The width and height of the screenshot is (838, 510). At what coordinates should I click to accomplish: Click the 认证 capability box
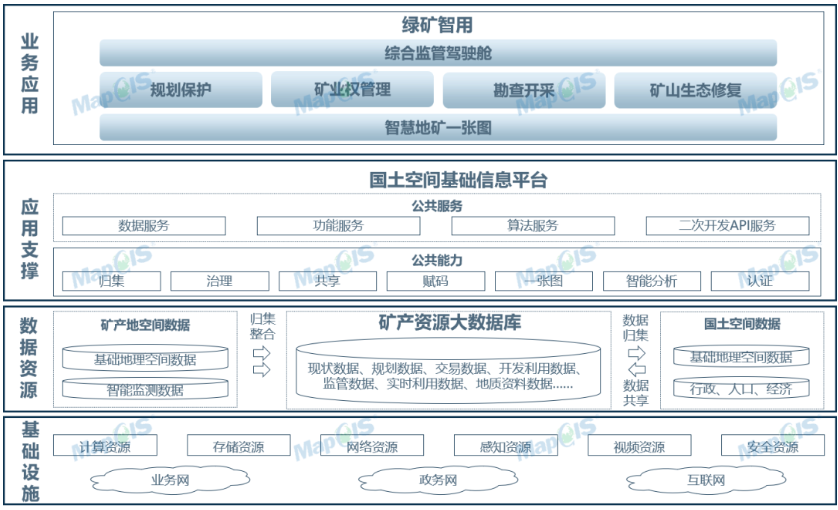[760, 281]
